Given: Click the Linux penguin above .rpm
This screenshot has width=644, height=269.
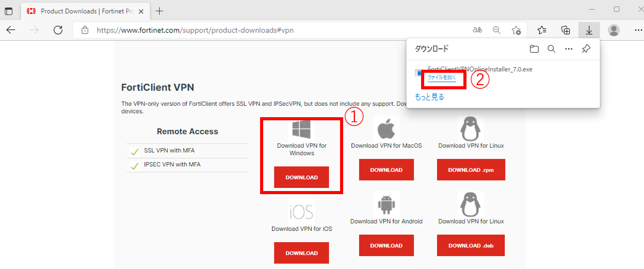Looking at the screenshot, I should 471,129.
